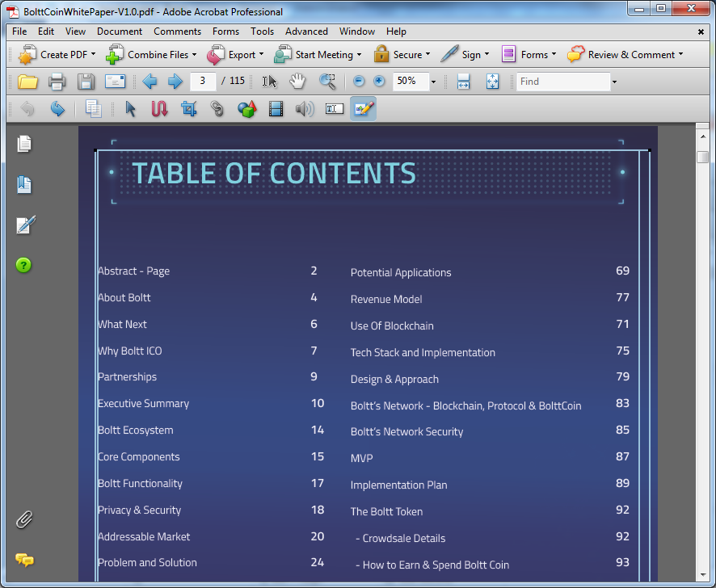
Task: Click the Email envelope icon
Action: pos(115,82)
